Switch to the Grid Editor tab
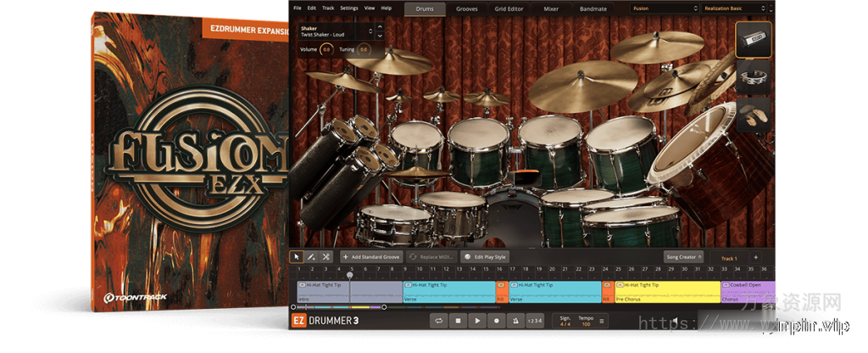The image size is (868, 353). [509, 8]
